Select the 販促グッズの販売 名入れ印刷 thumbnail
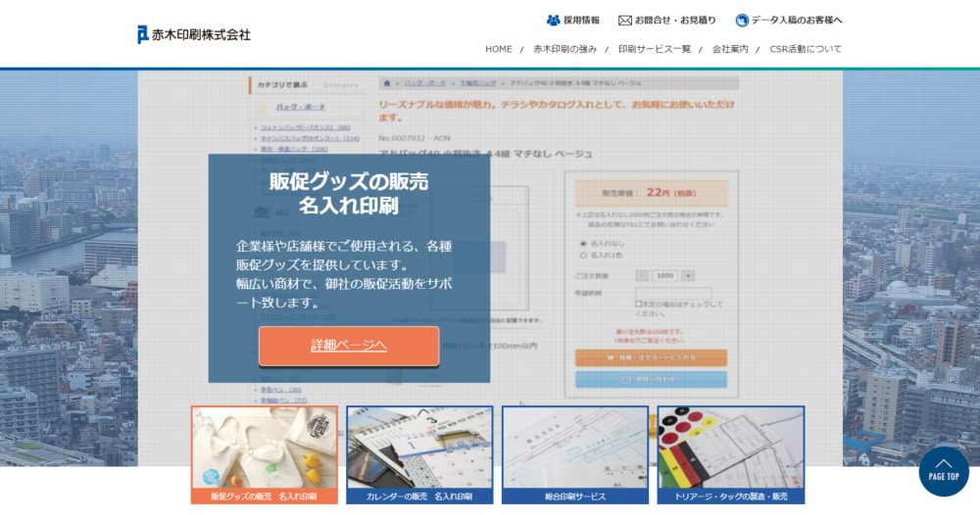980x515 pixels. point(265,455)
